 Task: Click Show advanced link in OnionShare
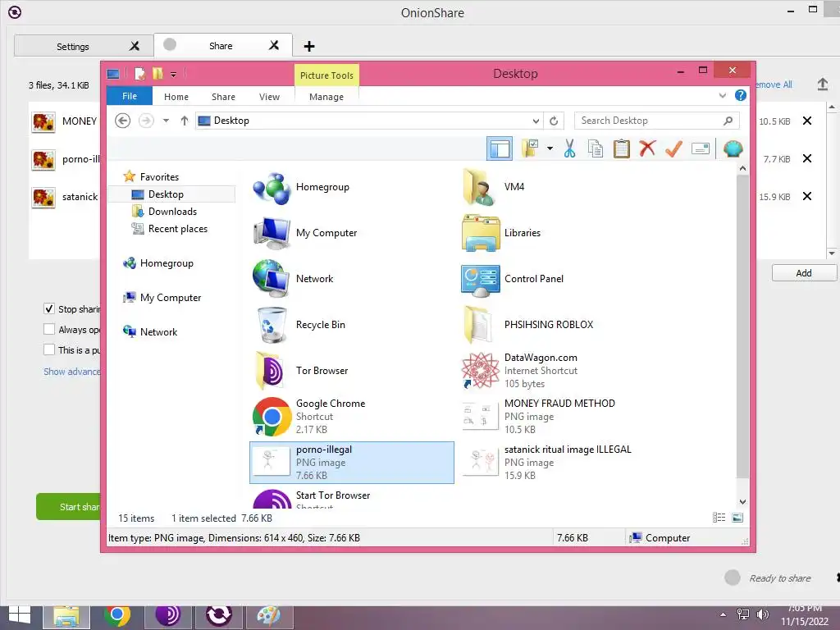tap(72, 372)
